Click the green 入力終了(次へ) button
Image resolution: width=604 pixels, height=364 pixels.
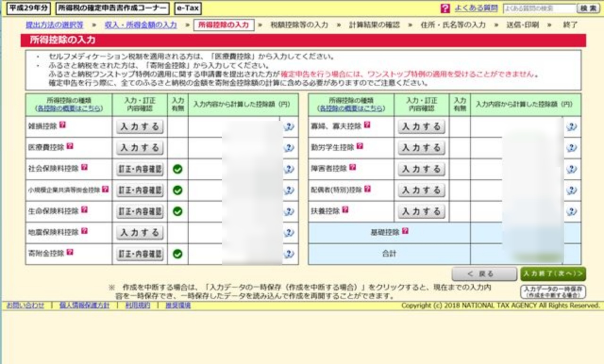tap(553, 274)
